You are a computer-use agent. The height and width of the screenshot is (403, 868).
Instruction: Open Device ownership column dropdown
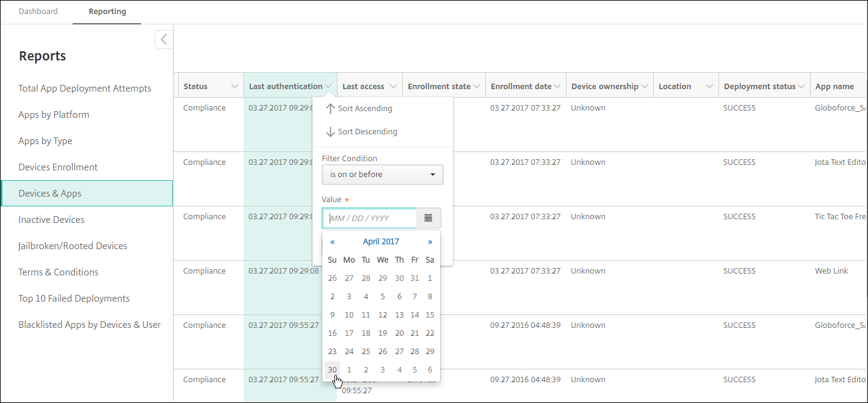[x=644, y=87]
